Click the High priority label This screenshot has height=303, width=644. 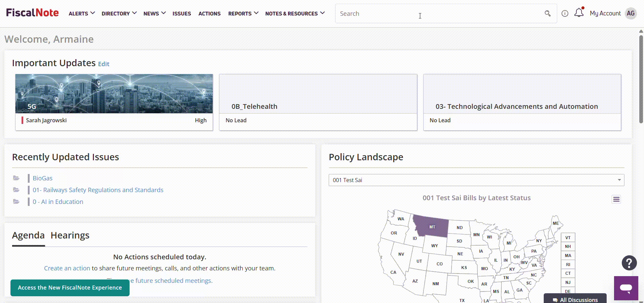(201, 120)
